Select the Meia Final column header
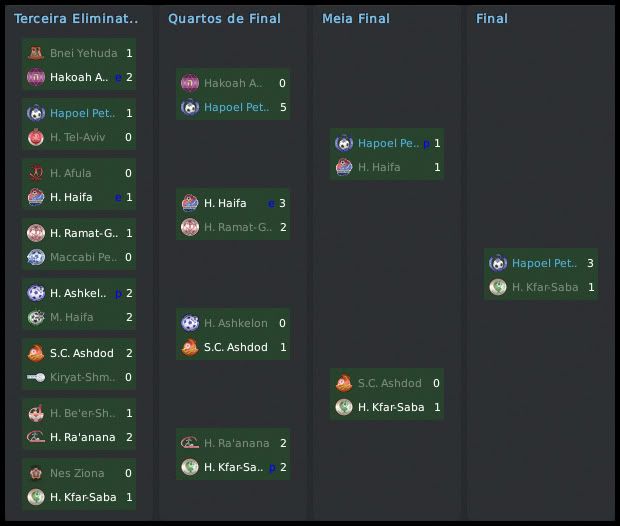 pos(356,19)
